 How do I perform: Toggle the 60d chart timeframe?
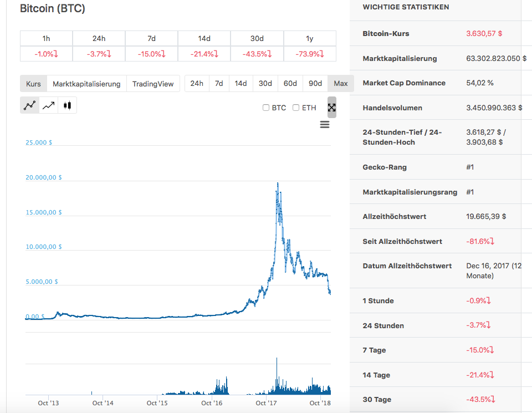point(290,83)
